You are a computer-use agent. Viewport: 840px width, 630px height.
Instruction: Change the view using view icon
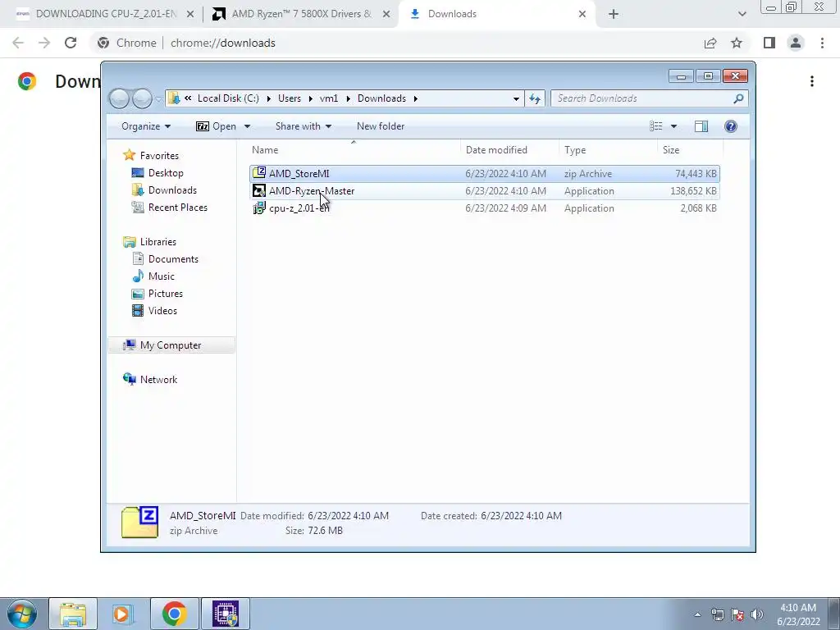point(656,126)
